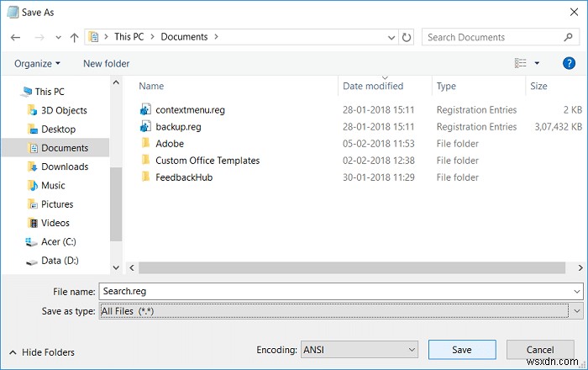
Task: Select This PC in address path
Action: pos(129,37)
